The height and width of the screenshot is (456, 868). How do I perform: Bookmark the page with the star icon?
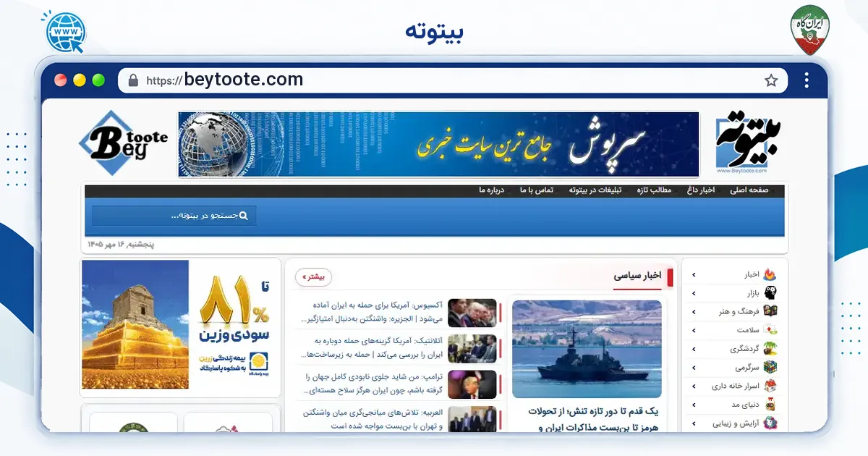coord(771,80)
